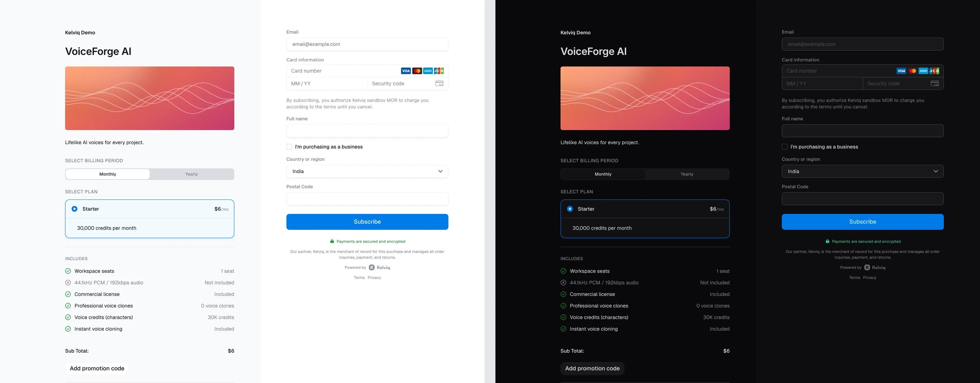Click the Mastercard icon in the light theme form
The height and width of the screenshot is (383, 980).
click(x=417, y=71)
